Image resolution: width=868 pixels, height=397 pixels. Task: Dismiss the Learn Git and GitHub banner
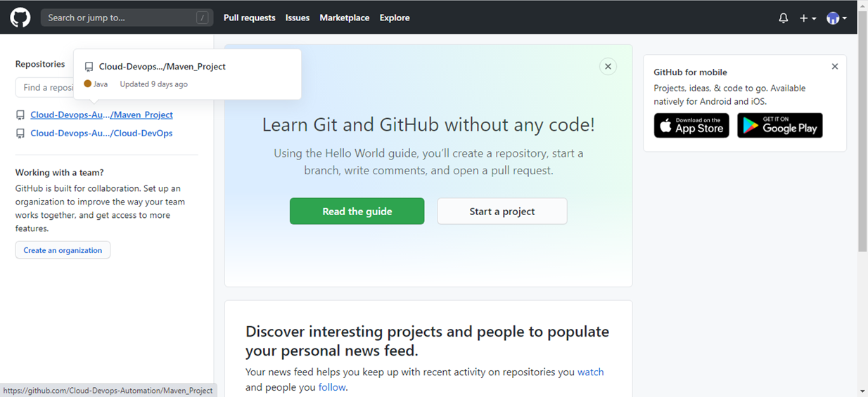click(608, 66)
